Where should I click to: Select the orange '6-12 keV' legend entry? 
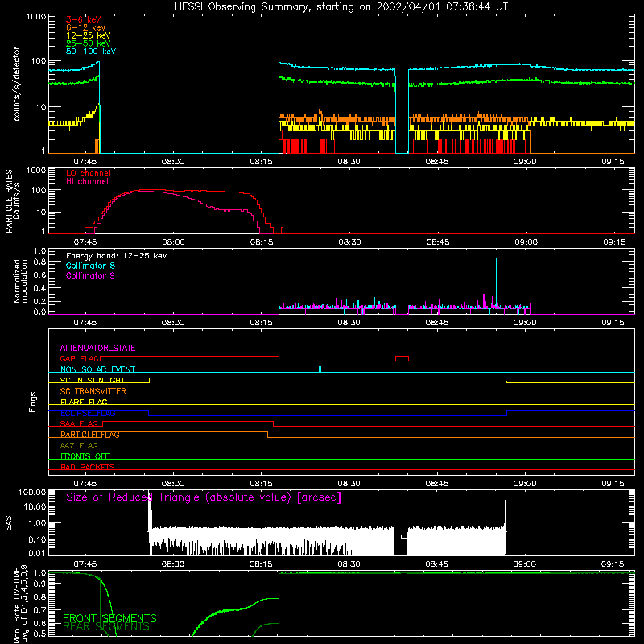(85, 27)
